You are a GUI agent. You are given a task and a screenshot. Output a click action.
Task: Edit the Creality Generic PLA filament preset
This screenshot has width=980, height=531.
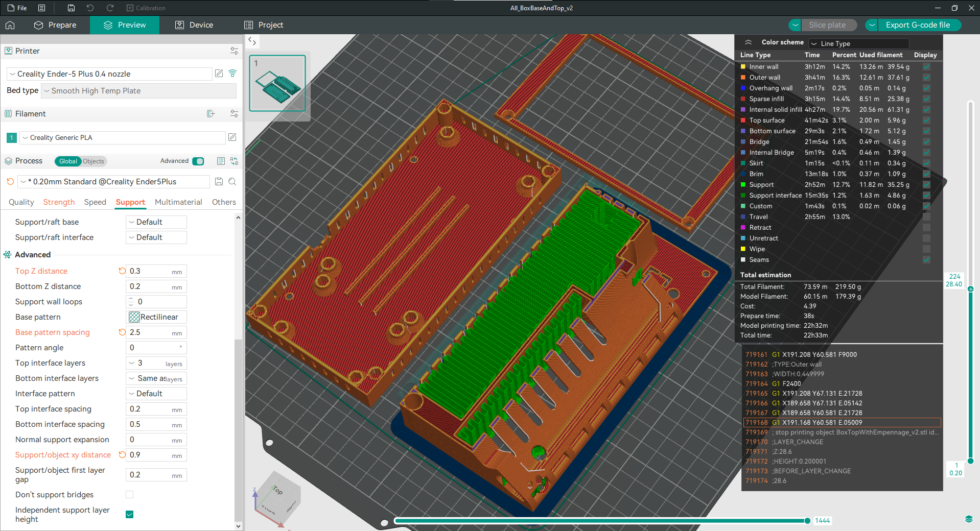click(232, 137)
